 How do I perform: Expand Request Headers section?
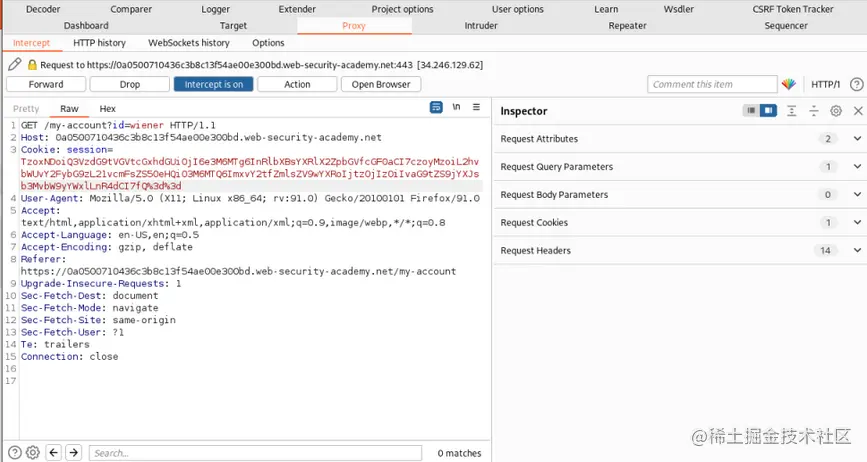click(857, 250)
